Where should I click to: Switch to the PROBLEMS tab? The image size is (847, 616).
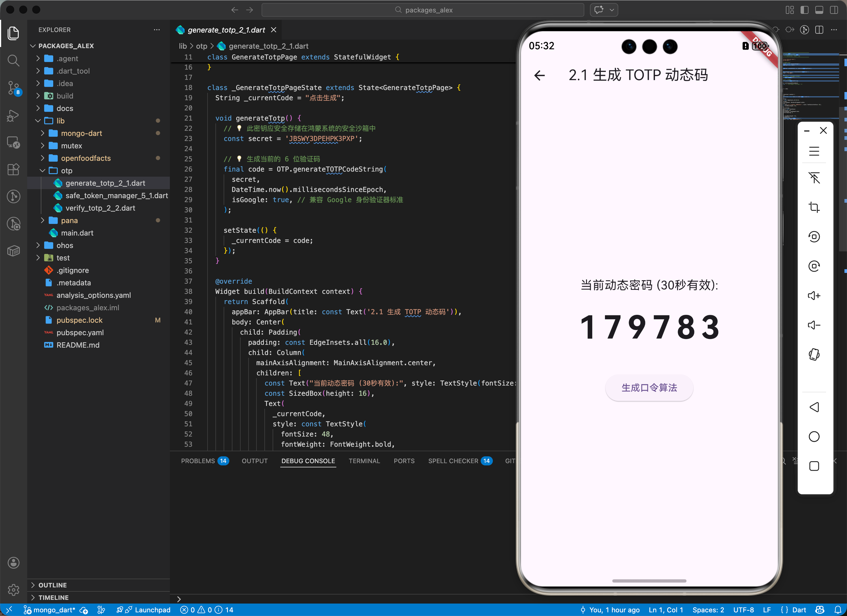point(198,461)
